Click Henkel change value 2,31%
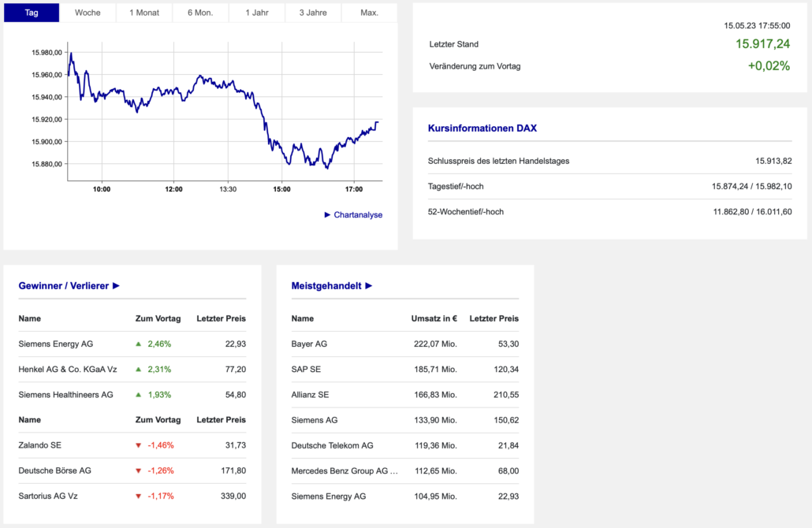The image size is (812, 528). pos(159,369)
